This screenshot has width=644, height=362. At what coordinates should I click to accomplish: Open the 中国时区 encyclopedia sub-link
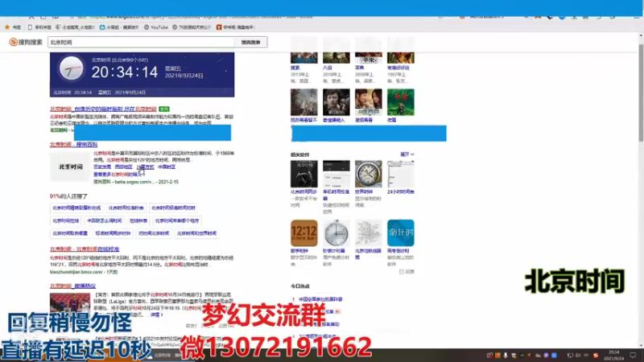[167, 167]
